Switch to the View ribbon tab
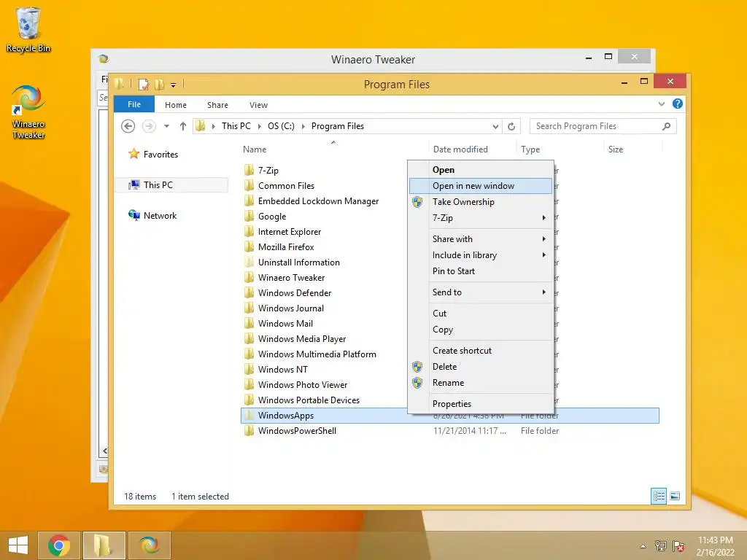The height and width of the screenshot is (560, 747). point(259,105)
